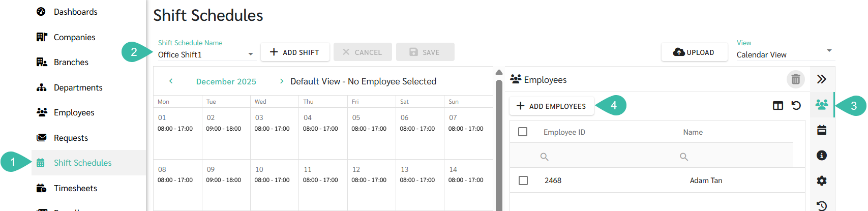Open the calendar icon in right rail
Image resolution: width=868 pixels, height=211 pixels.
pos(822,130)
